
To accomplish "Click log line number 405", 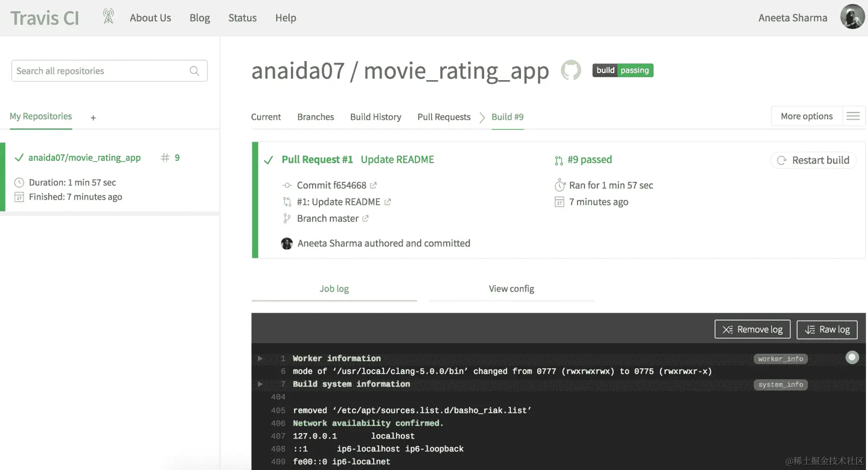I will [x=278, y=411].
